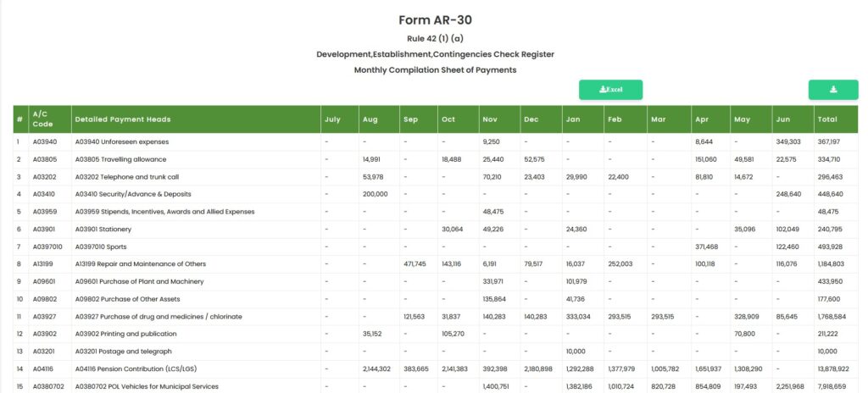Image resolution: width=868 pixels, height=393 pixels.
Task: Select A04116 Pension Contribution (LCS/LGS) label
Action: click(136, 369)
